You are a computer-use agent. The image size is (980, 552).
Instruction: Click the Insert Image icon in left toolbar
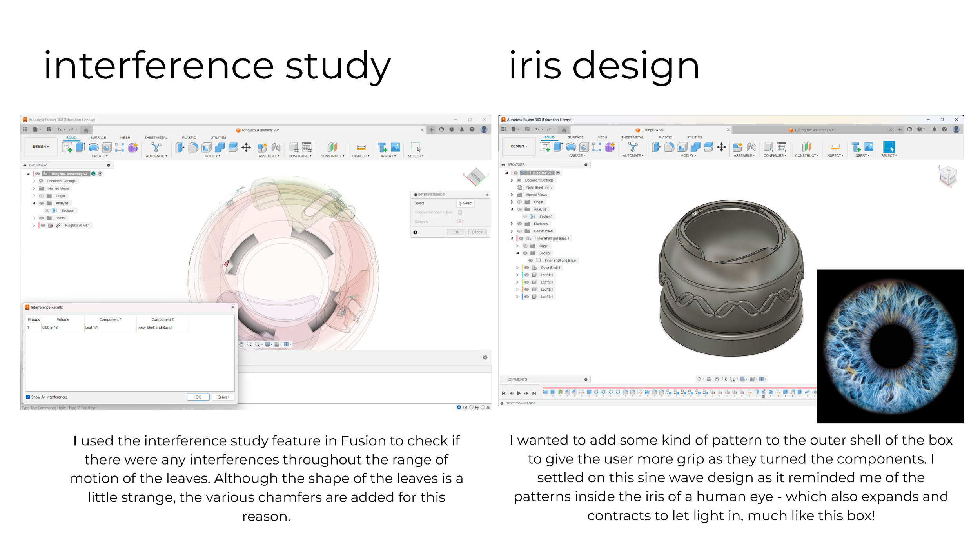pos(396,148)
